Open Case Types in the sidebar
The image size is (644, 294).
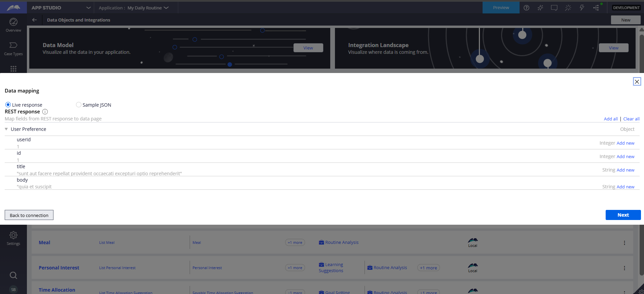coord(13,48)
